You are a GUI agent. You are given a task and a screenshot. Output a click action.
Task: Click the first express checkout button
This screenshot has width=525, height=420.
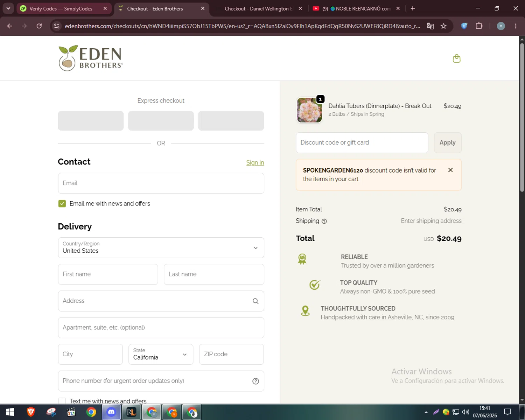pyautogui.click(x=91, y=121)
